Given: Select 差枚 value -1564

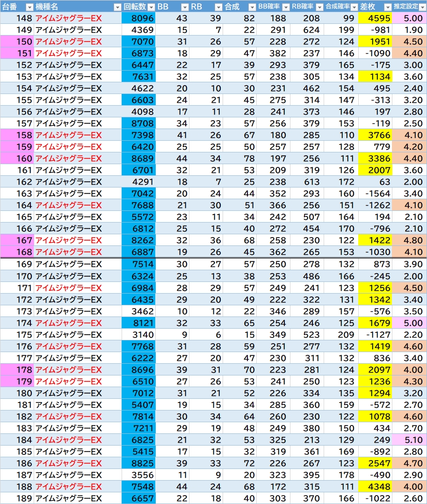Looking at the screenshot, I should [x=375, y=194].
